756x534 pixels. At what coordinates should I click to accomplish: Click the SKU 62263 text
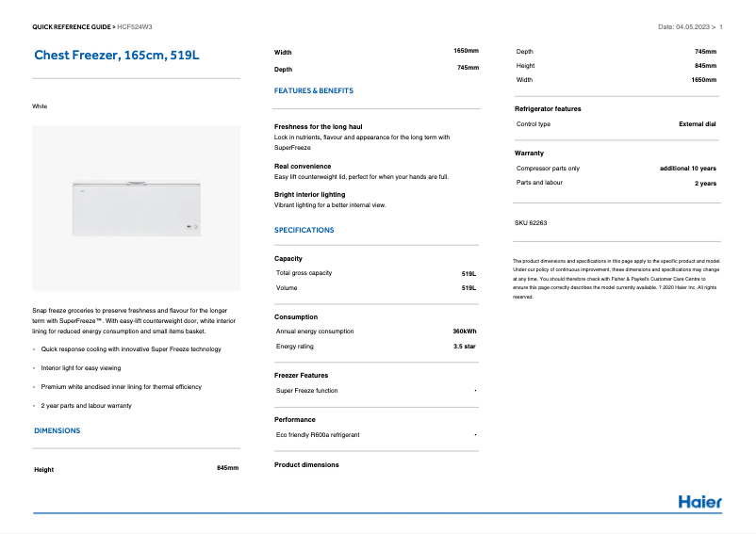(x=531, y=223)
